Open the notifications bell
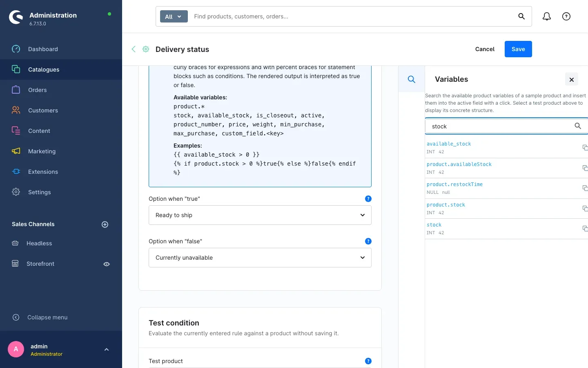Viewport: 588px width, 368px height. point(547,16)
